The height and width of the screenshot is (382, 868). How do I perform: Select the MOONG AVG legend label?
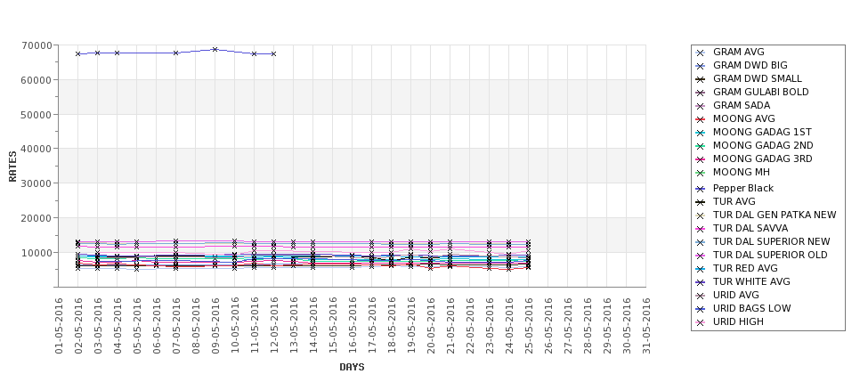coord(744,118)
